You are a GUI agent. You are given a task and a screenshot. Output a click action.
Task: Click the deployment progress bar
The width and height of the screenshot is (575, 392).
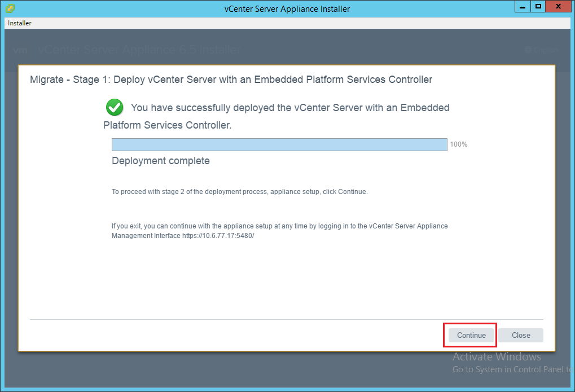click(x=279, y=144)
